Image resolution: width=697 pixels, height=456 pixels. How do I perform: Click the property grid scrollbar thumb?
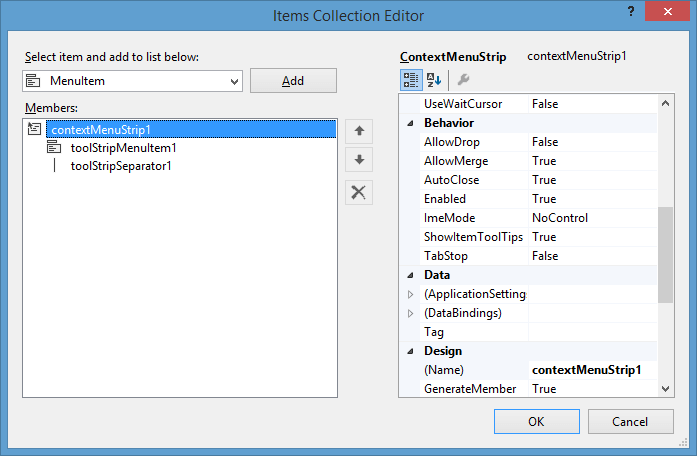665,255
